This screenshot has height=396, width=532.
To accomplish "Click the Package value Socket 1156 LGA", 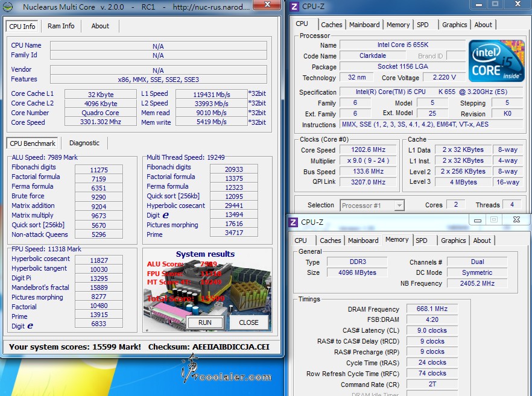I will click(403, 66).
